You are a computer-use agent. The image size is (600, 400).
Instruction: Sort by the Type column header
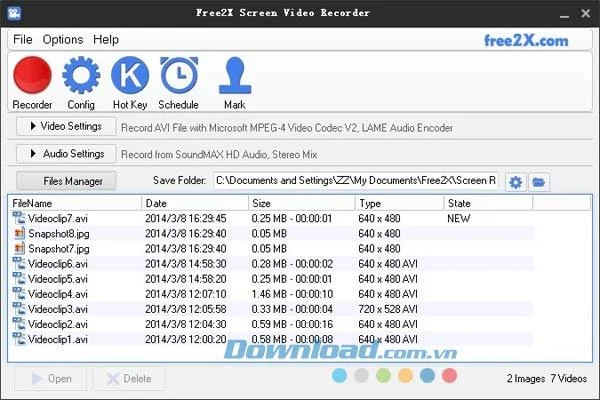click(x=400, y=203)
